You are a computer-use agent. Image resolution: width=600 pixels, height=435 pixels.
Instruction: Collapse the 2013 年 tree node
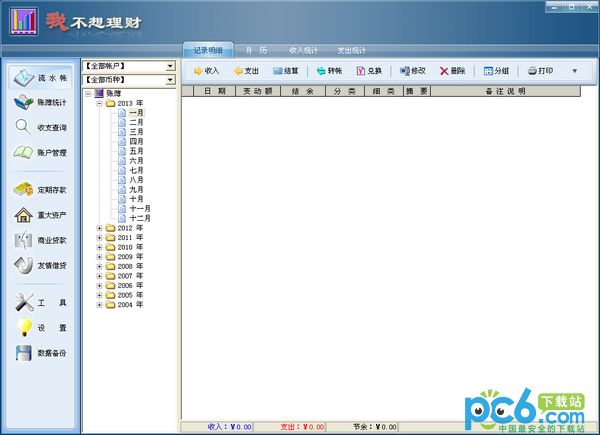(99, 103)
